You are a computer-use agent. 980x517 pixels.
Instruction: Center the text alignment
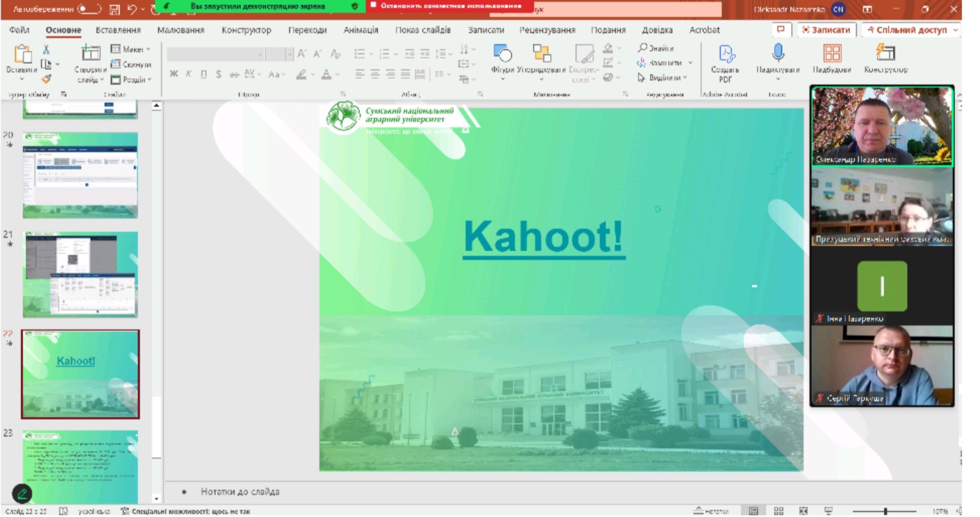(375, 74)
